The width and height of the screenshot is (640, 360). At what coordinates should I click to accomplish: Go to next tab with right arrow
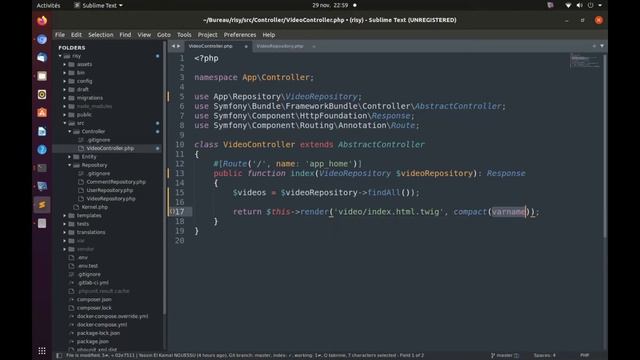[178, 46]
